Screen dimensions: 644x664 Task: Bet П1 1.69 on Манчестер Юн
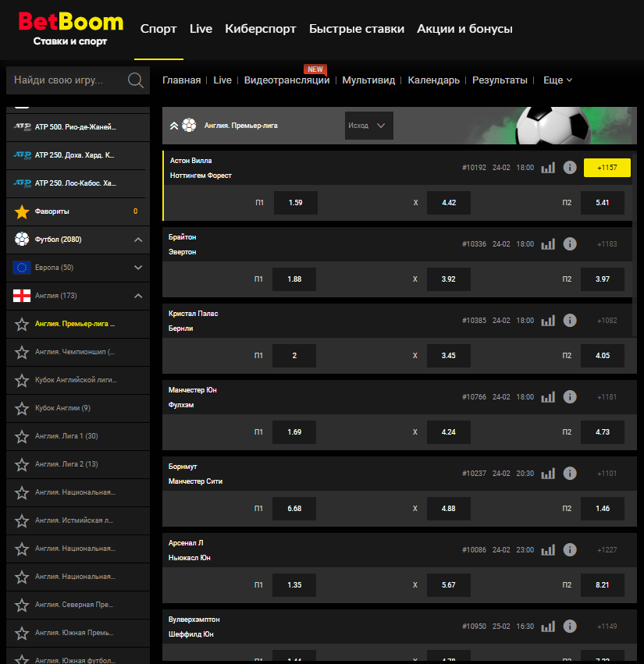point(294,432)
